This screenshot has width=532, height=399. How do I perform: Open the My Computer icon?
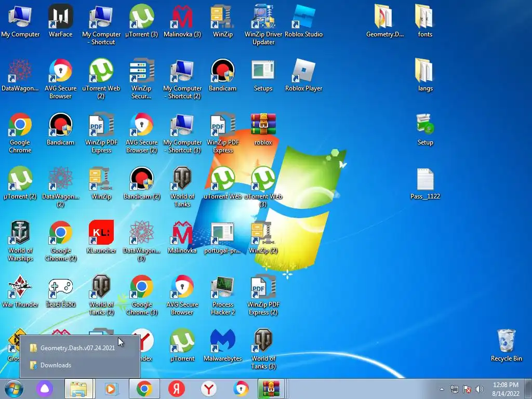20,20
